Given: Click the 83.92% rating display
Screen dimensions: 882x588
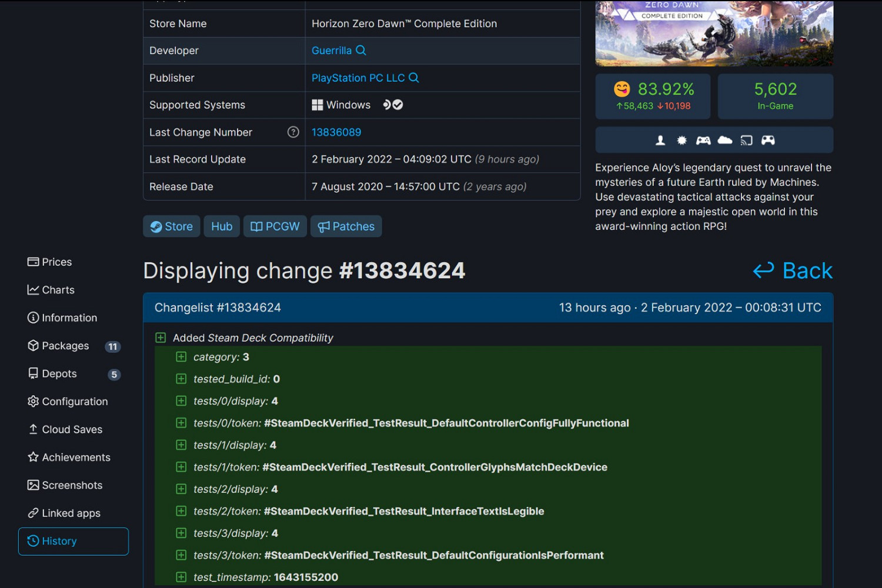Looking at the screenshot, I should (x=666, y=89).
